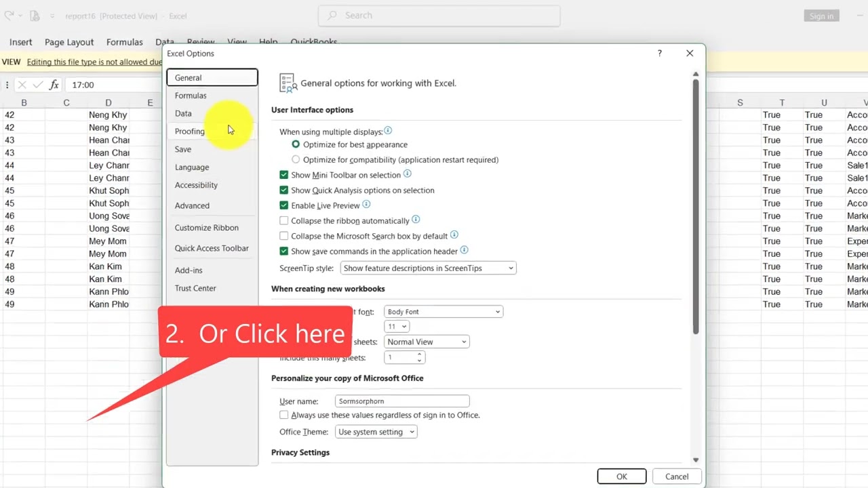
Task: Open the Add-ins category
Action: click(212, 270)
